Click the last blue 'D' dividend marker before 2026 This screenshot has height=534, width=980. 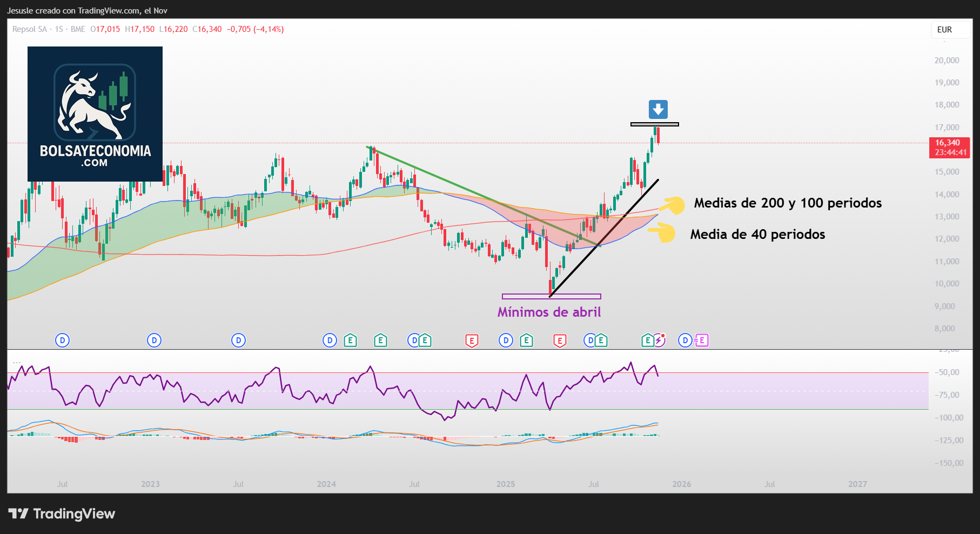pyautogui.click(x=684, y=341)
